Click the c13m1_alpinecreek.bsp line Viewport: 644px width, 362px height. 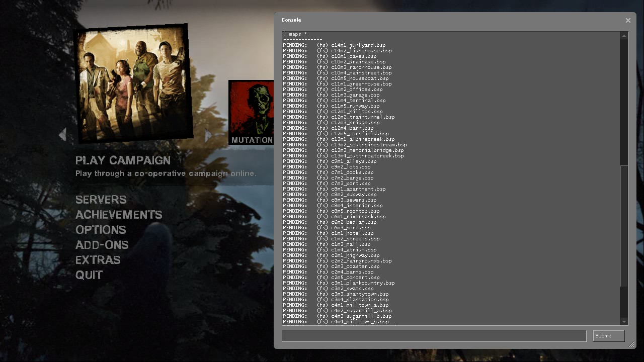pos(339,139)
